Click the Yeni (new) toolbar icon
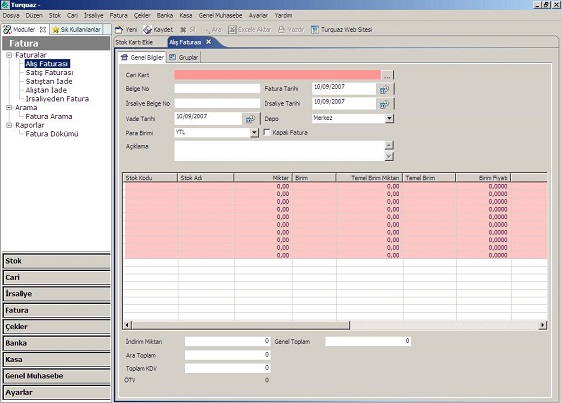 (119, 29)
